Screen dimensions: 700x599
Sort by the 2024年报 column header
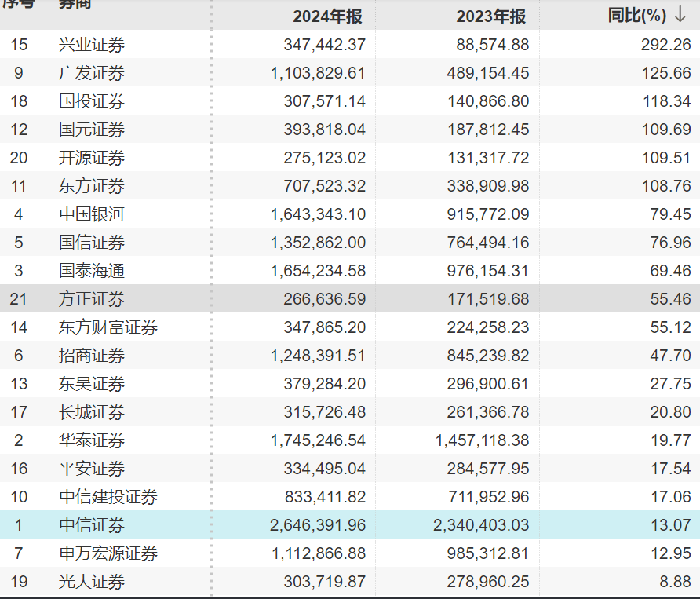[327, 16]
